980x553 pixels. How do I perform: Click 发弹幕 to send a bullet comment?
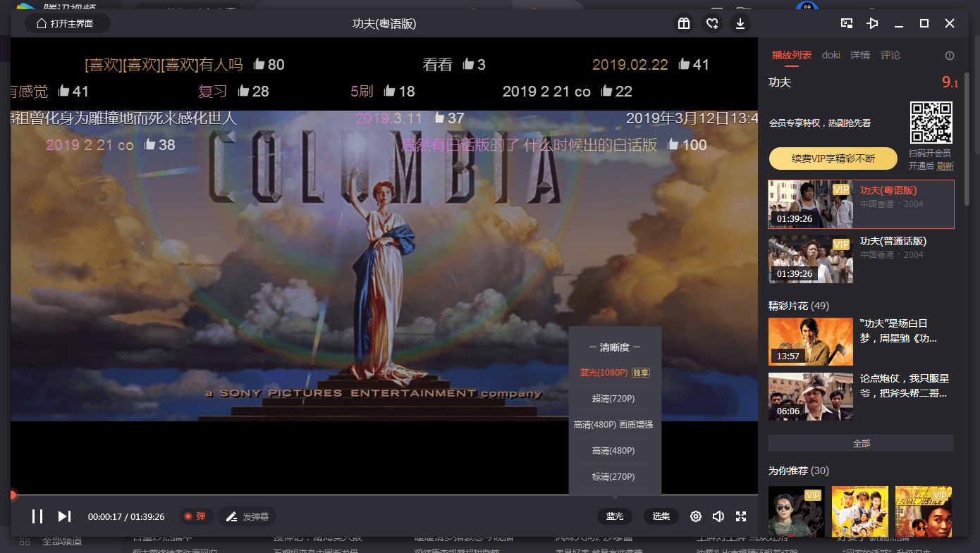click(x=247, y=516)
